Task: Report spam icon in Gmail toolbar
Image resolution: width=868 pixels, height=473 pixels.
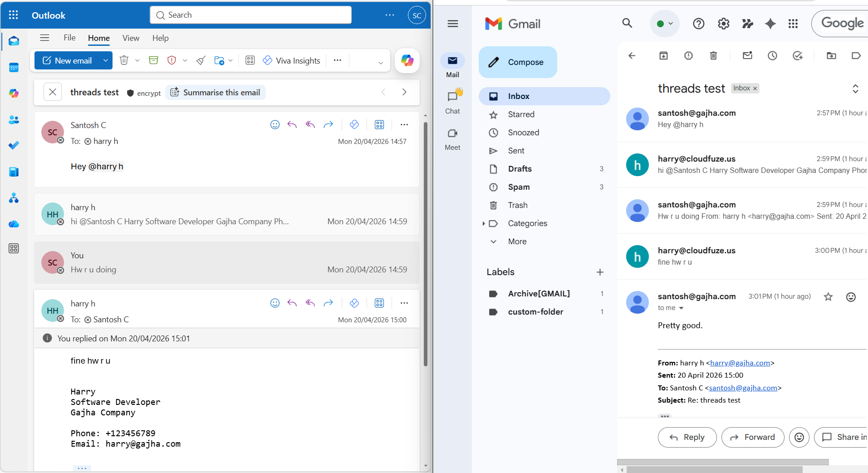Action: click(x=688, y=55)
